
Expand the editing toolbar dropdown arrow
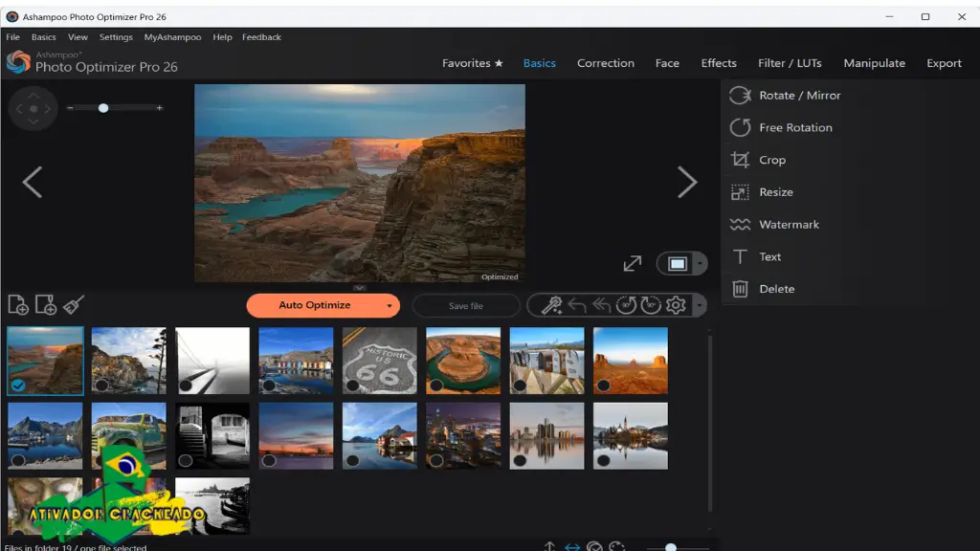pos(700,305)
